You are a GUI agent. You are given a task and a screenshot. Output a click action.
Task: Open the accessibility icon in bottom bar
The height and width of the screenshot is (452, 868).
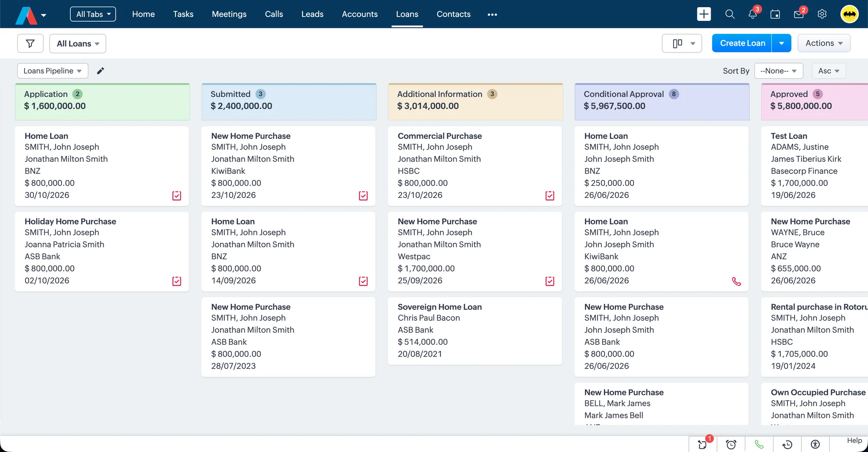[815, 444]
